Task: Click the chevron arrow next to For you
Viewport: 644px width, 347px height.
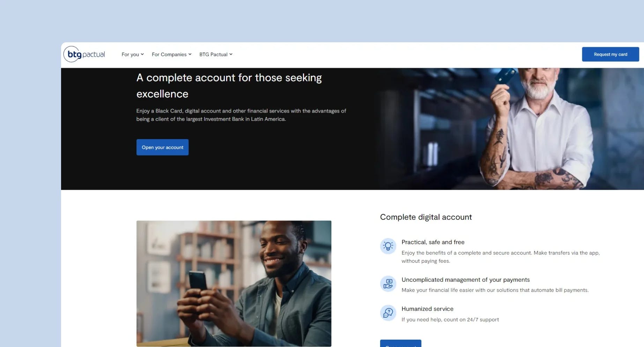Action: (x=142, y=54)
